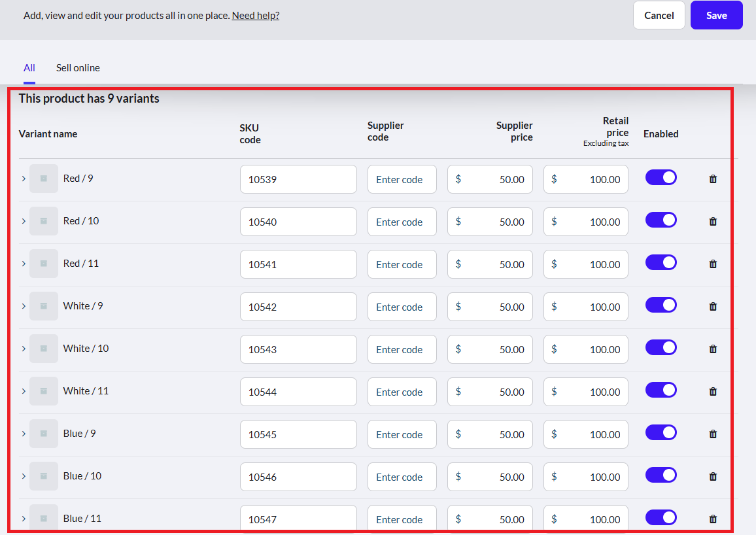This screenshot has width=756, height=535.
Task: Delete the Red / 11 variant
Action: click(713, 264)
